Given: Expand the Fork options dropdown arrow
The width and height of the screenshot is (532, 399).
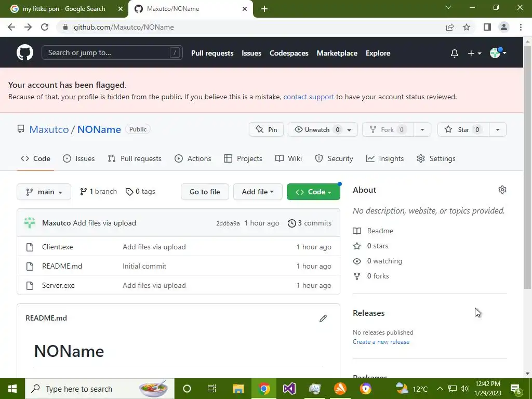Looking at the screenshot, I should pyautogui.click(x=422, y=129).
